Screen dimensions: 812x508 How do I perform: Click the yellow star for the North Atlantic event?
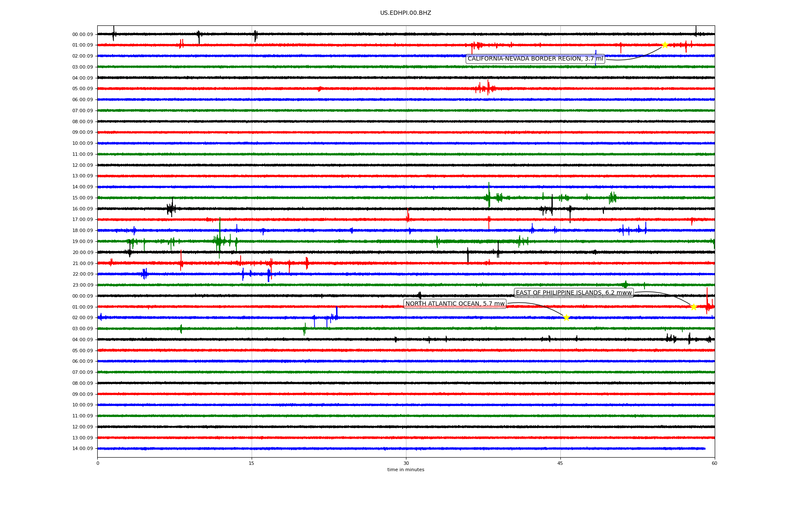(567, 317)
